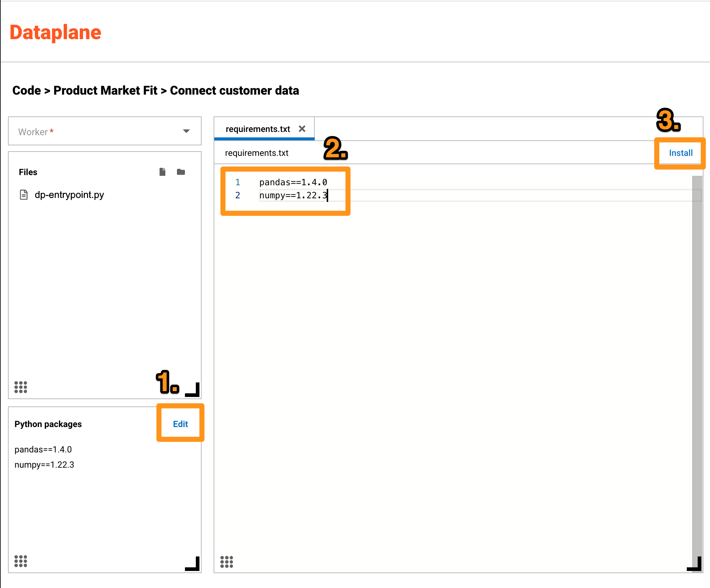710x588 pixels.
Task: Click the Dataplane logo
Action: click(55, 32)
